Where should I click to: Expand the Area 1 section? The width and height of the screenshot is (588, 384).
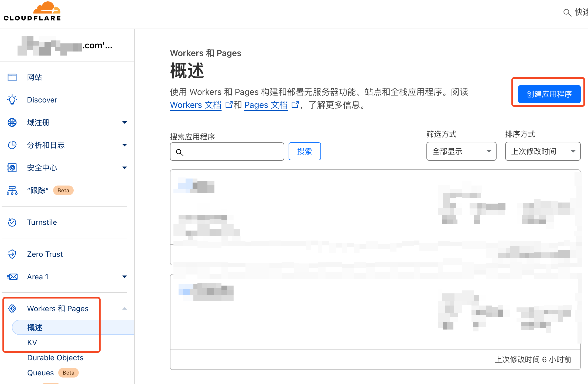click(125, 276)
